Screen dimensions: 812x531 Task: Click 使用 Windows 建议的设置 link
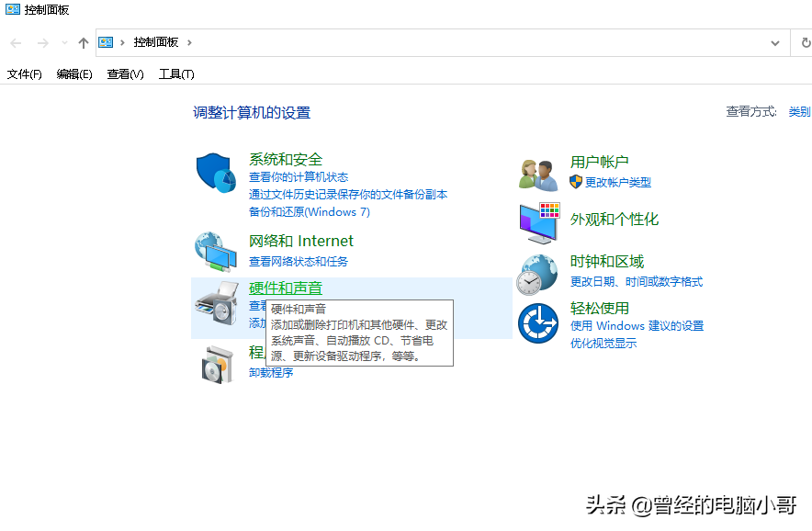coord(637,326)
